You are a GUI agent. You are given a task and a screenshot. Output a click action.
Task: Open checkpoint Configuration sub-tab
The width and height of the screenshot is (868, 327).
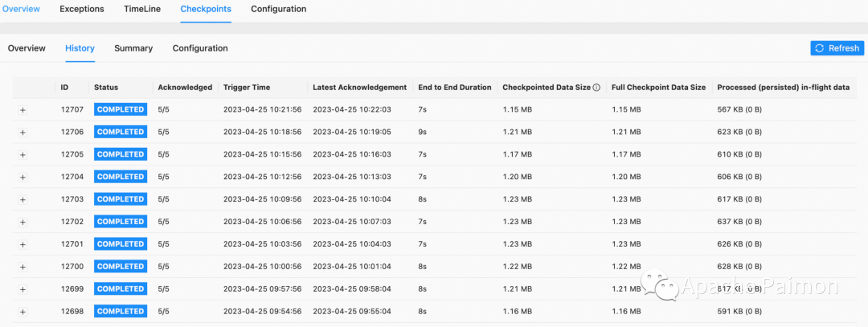(x=200, y=48)
